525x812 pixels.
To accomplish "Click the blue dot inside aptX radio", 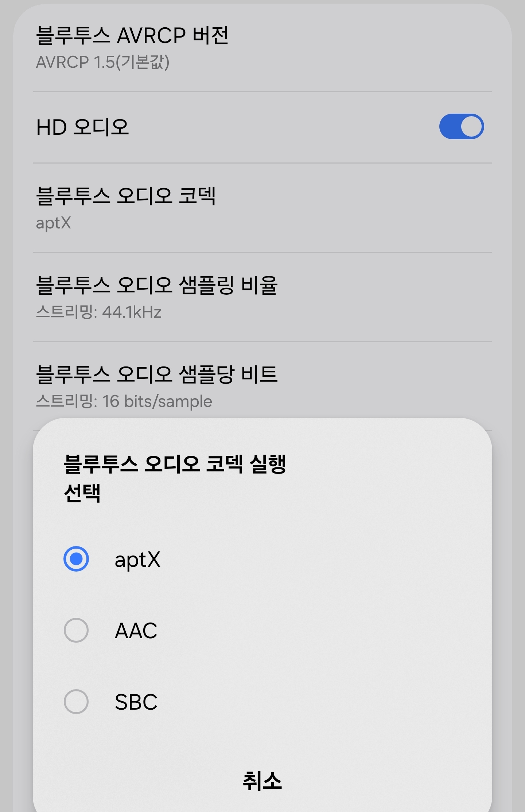I will tap(76, 559).
